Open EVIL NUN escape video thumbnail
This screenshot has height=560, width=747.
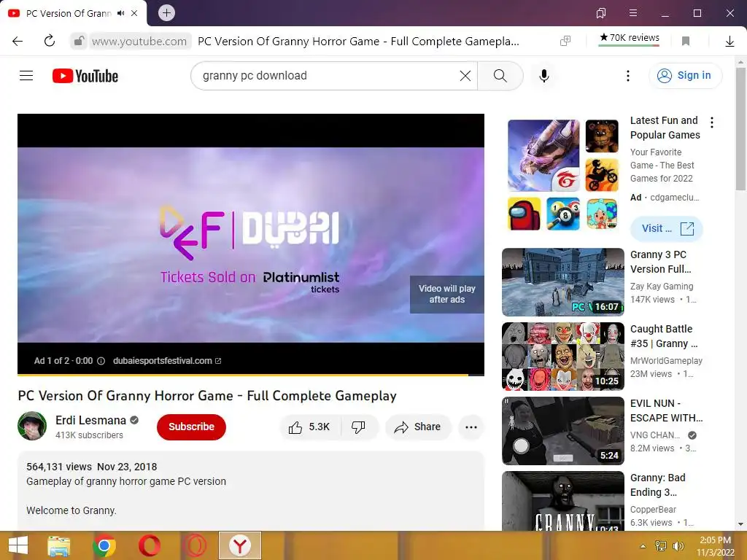[563, 430]
